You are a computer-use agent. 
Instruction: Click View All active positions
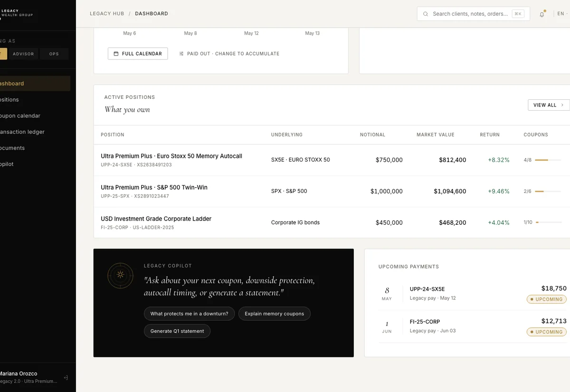549,105
